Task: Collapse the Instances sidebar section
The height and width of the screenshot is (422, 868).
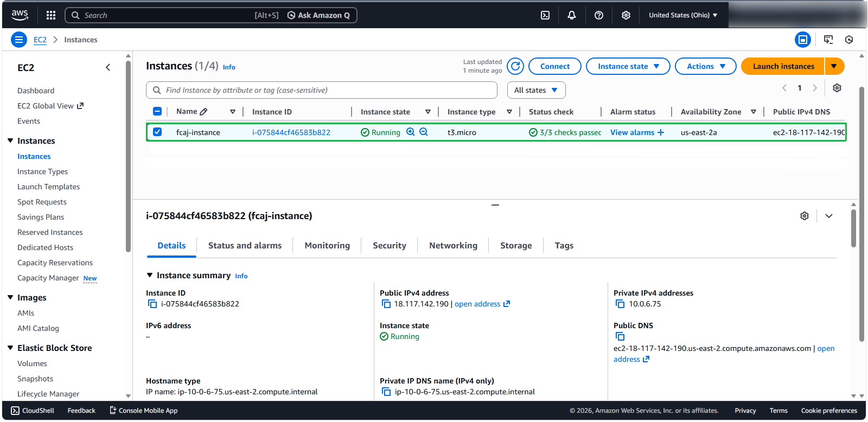Action: tap(10, 140)
